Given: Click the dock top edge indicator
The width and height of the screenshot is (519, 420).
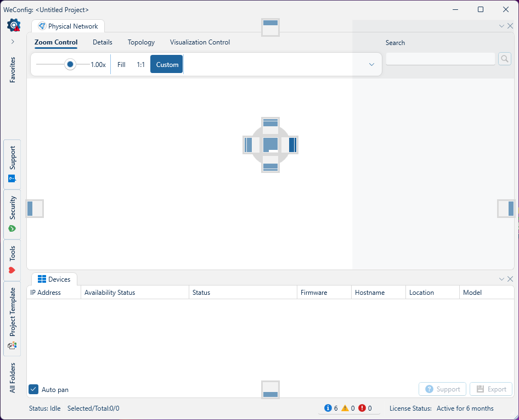Looking at the screenshot, I should tap(270, 27).
